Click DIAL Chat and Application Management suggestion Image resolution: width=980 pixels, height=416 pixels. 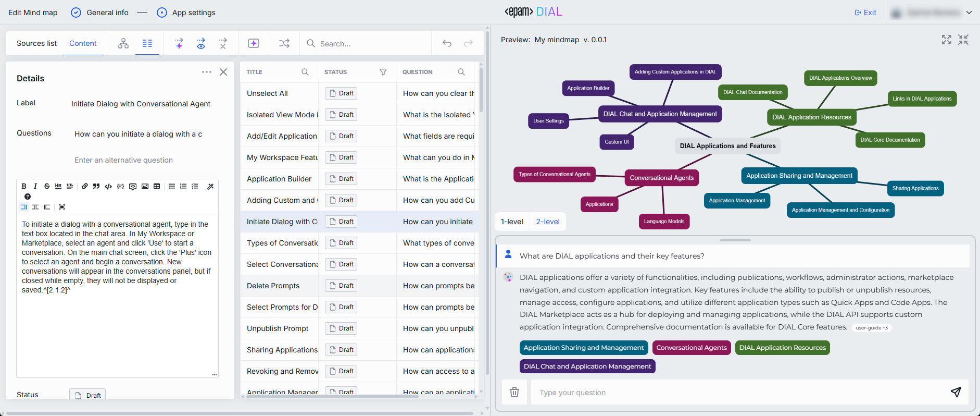pyautogui.click(x=587, y=366)
